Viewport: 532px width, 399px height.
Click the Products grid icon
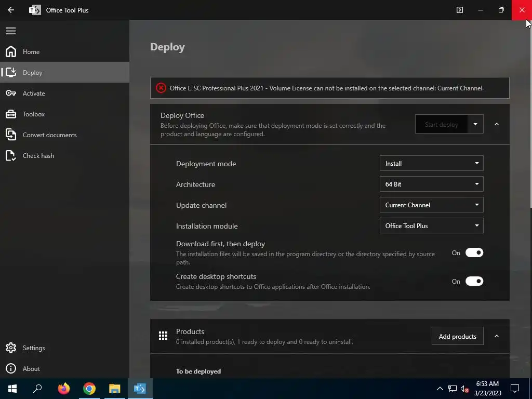[x=163, y=336]
